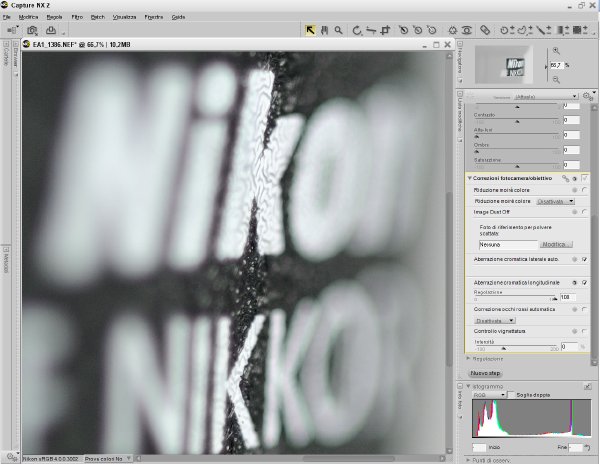The image size is (600, 464).
Task: Select the selection control point tool
Action: tap(507, 30)
